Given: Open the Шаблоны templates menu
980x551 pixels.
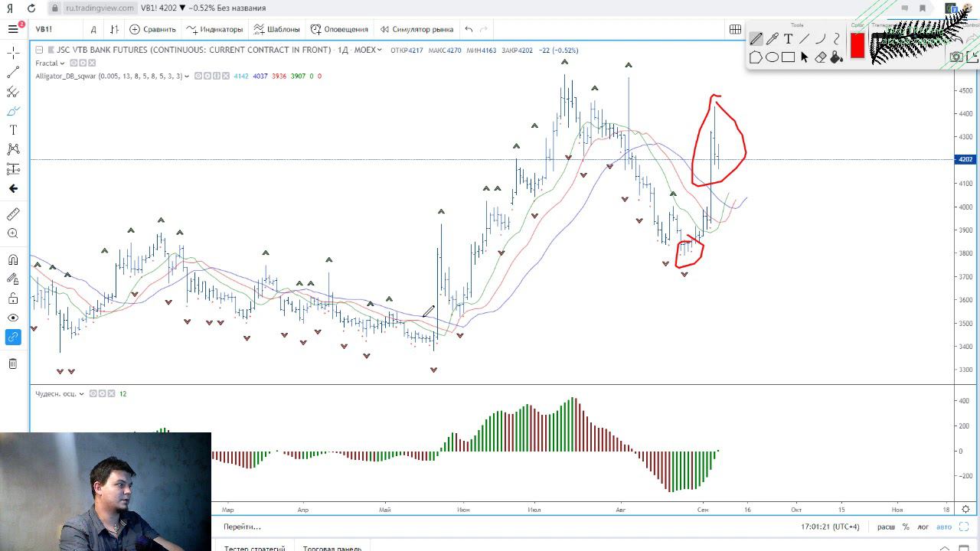Looking at the screenshot, I should [277, 29].
